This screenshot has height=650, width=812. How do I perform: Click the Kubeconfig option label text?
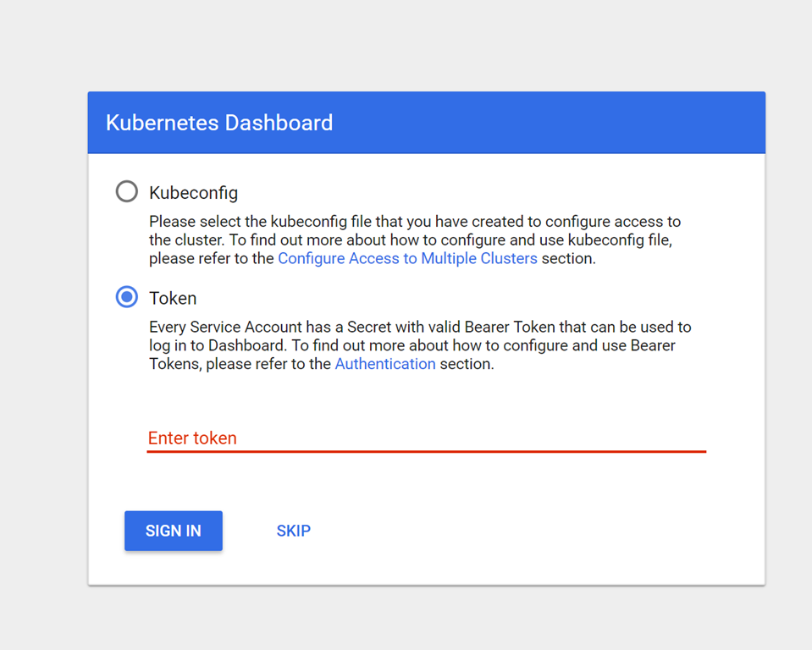pyautogui.click(x=193, y=193)
